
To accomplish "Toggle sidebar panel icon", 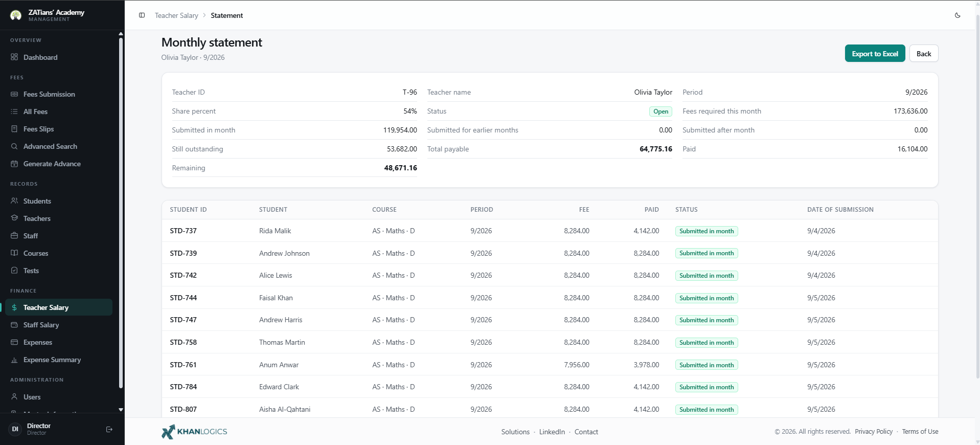I will click(x=142, y=15).
